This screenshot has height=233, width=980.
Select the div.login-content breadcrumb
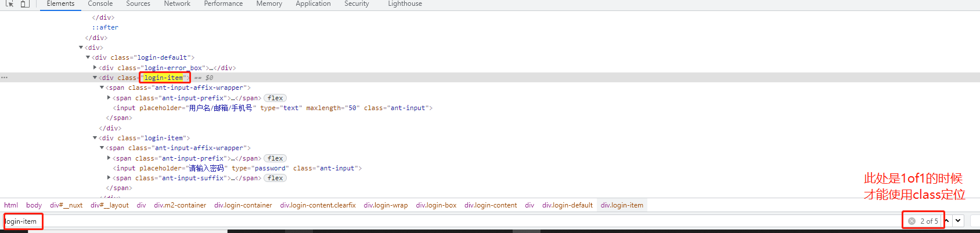(x=491, y=205)
